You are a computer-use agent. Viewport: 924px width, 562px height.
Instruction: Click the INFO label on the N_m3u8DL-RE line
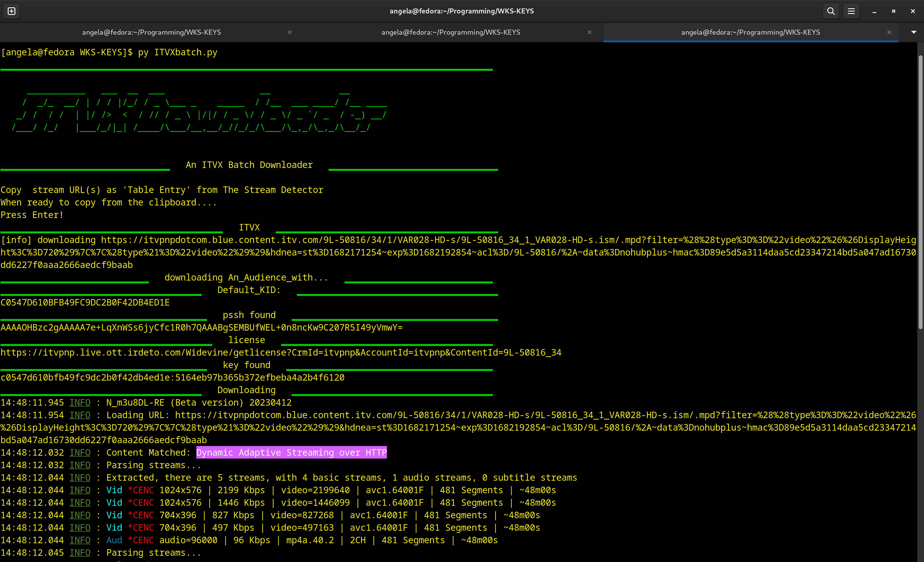(80, 403)
